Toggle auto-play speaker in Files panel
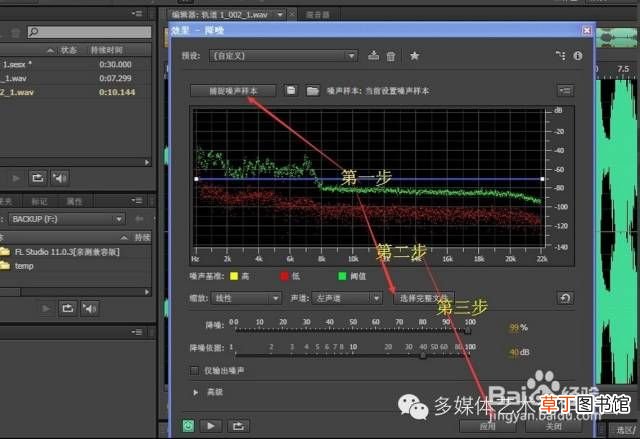This screenshot has height=439, width=640. tap(60, 177)
